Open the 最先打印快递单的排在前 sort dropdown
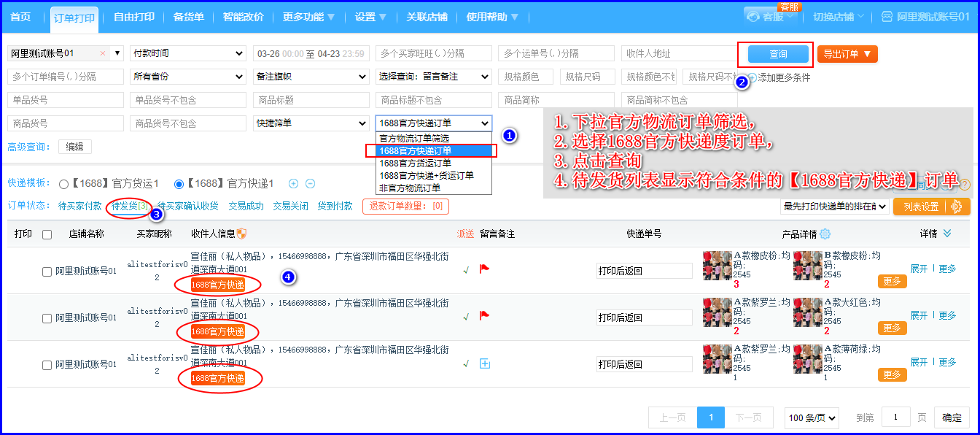 tap(835, 207)
